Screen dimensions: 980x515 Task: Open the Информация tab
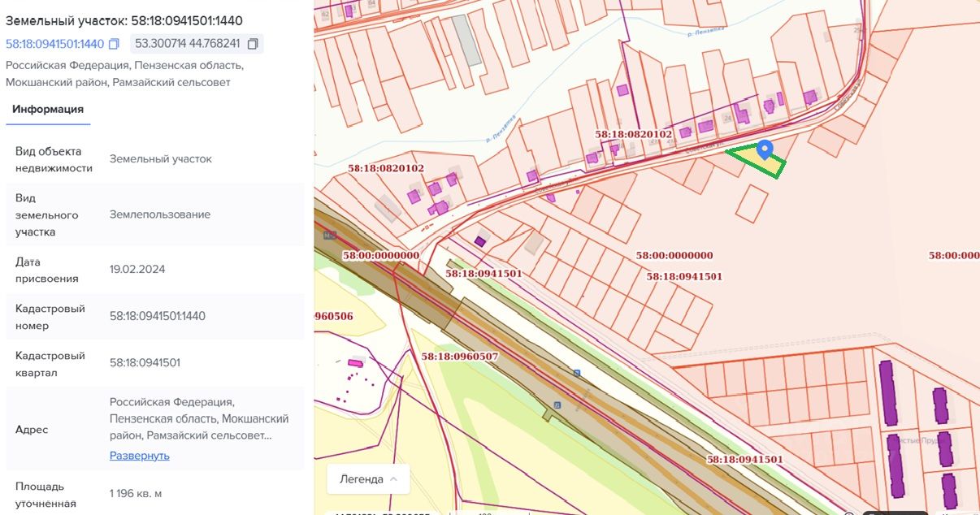(x=48, y=109)
